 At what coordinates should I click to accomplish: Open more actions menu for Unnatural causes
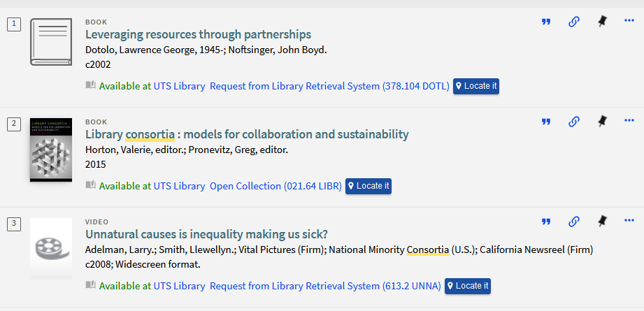629,221
